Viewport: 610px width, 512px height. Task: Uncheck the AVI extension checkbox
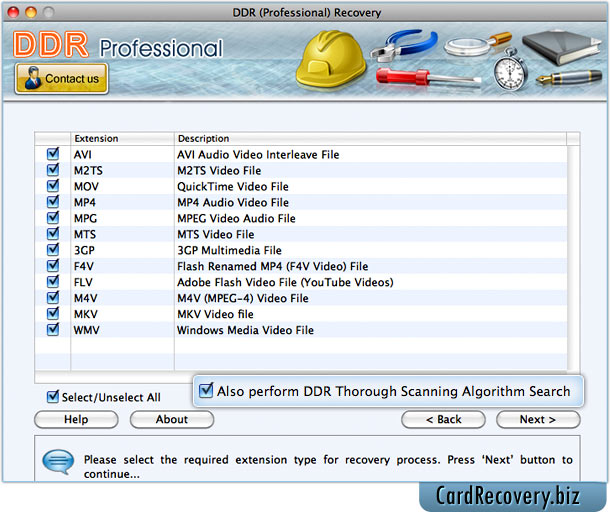tap(53, 154)
